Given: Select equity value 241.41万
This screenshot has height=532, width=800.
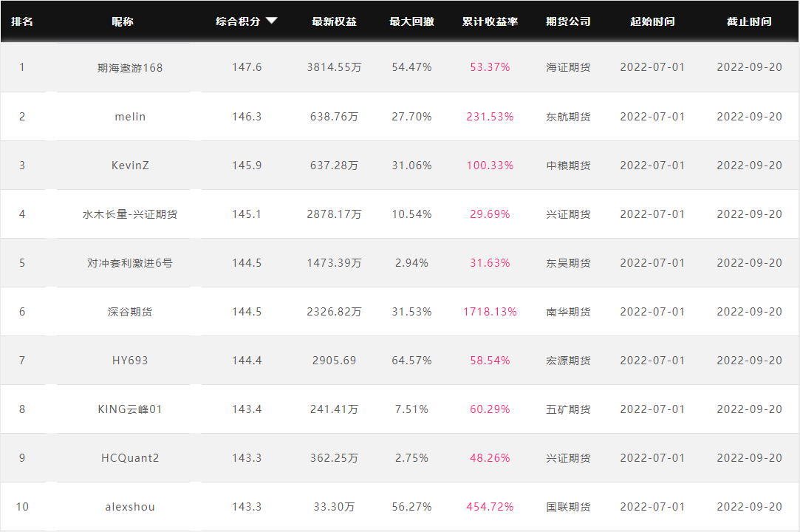Looking at the screenshot, I should pos(334,409).
